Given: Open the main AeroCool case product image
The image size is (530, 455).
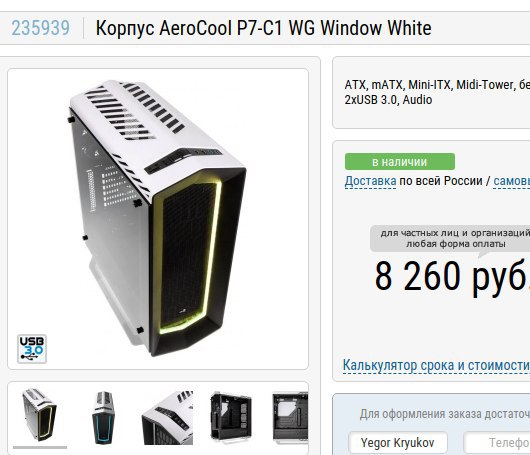Looking at the screenshot, I should 158,219.
